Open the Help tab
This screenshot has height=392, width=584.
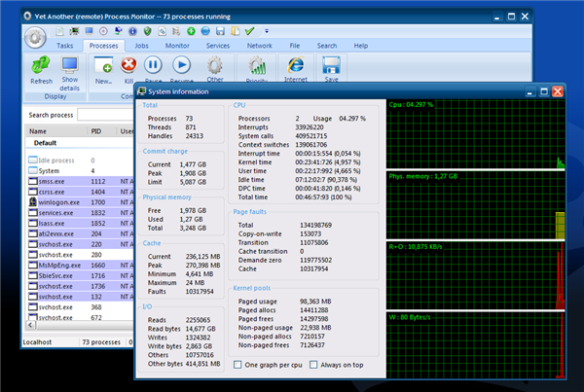tap(361, 46)
